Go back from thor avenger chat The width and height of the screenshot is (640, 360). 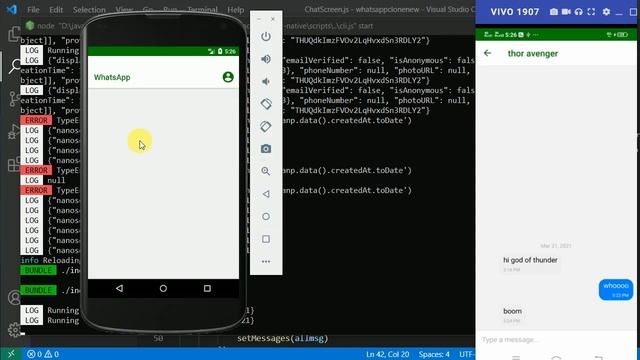(x=487, y=53)
